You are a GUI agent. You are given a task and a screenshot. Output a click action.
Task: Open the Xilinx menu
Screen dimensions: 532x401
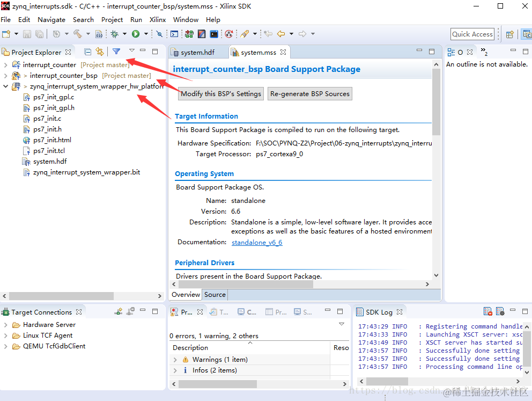pos(158,20)
